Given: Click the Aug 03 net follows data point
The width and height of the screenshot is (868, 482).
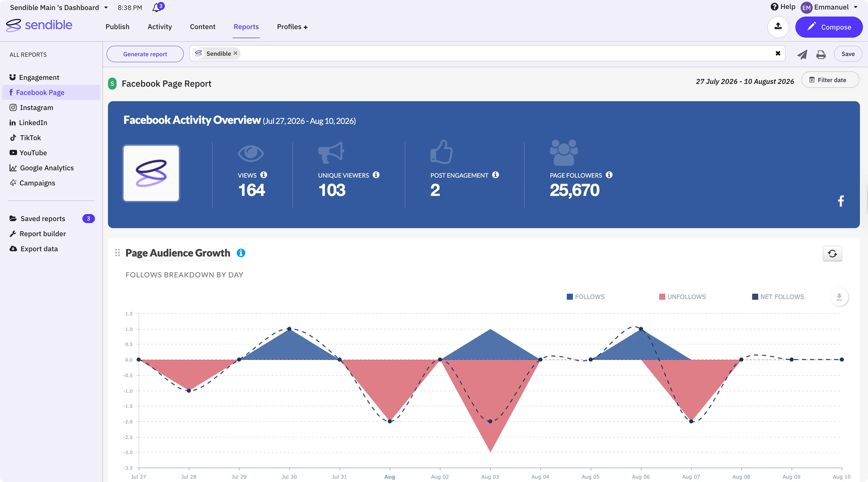Looking at the screenshot, I should [x=490, y=421].
